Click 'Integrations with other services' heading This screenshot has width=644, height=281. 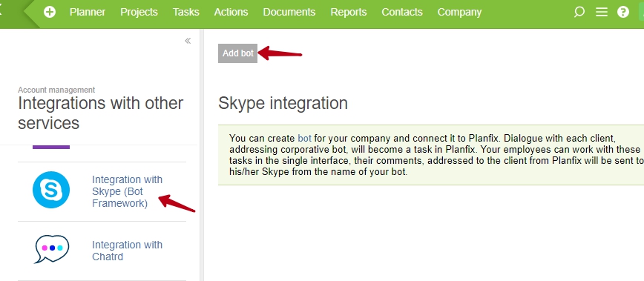(x=101, y=113)
